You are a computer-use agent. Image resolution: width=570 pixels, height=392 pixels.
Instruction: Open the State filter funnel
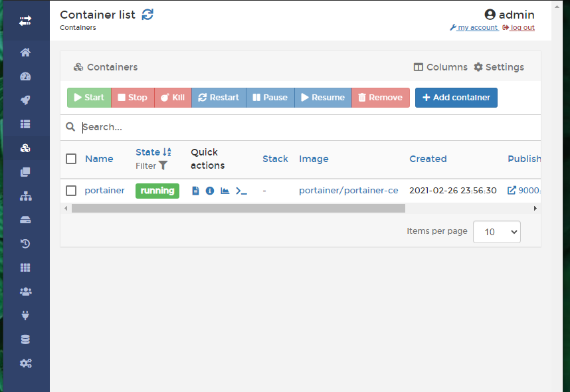click(163, 165)
